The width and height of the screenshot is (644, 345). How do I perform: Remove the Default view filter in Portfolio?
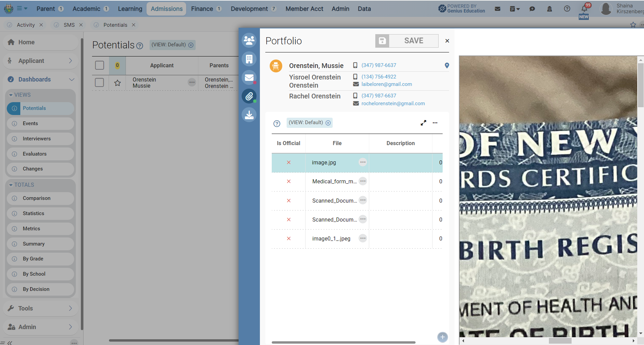[x=328, y=123]
